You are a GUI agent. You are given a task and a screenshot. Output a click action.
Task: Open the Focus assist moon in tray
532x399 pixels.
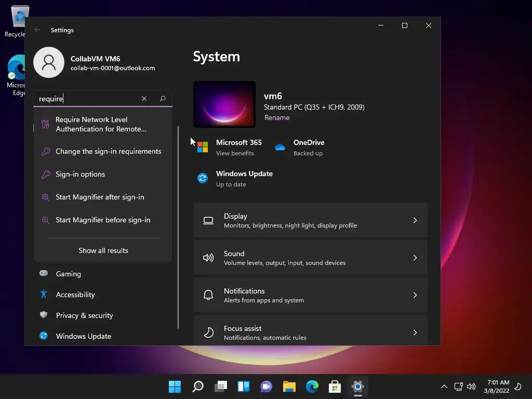click(518, 387)
